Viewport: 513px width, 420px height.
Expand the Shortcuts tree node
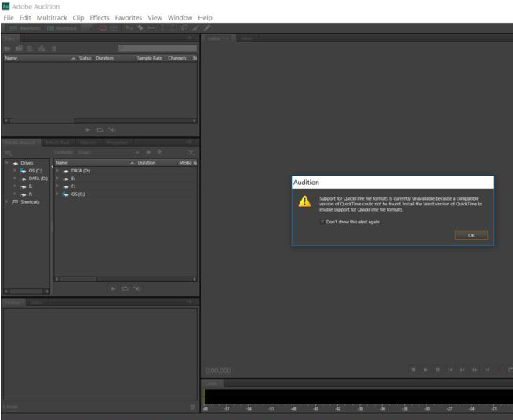pos(7,201)
